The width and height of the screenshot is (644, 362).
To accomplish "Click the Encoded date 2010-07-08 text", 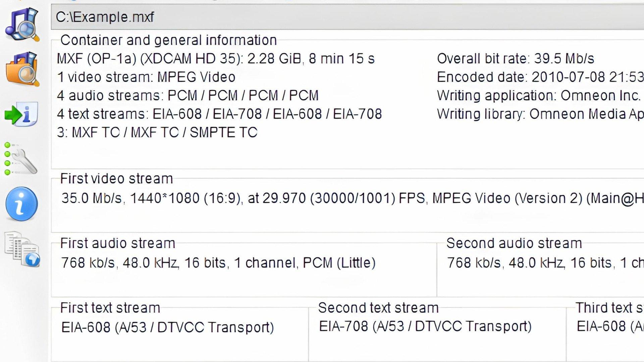I will point(540,77).
